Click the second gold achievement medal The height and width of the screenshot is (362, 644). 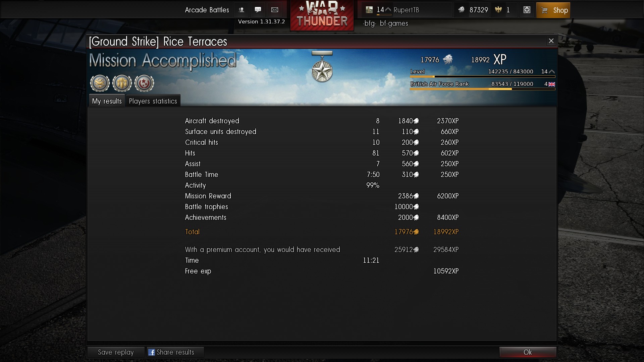click(x=122, y=83)
